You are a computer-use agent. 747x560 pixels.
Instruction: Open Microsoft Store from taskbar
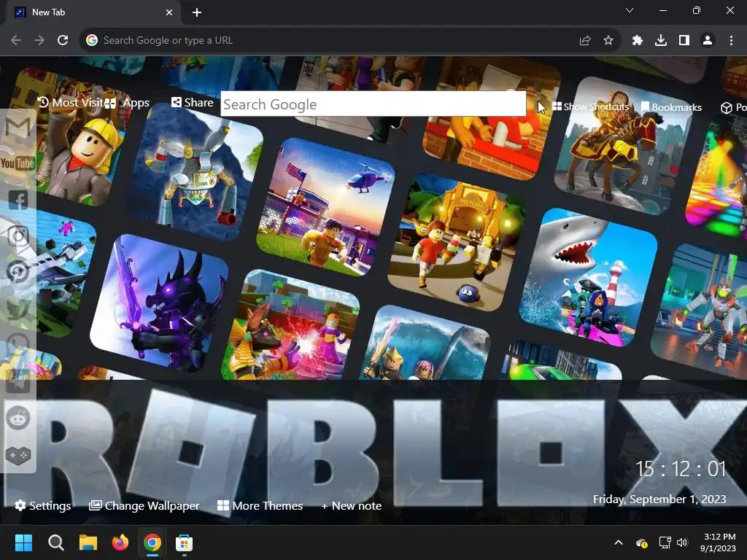click(184, 542)
